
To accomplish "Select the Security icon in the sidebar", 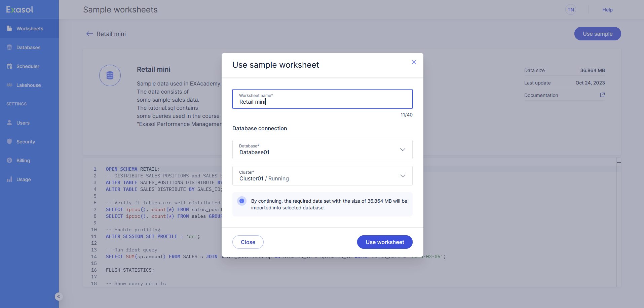I will pos(9,141).
